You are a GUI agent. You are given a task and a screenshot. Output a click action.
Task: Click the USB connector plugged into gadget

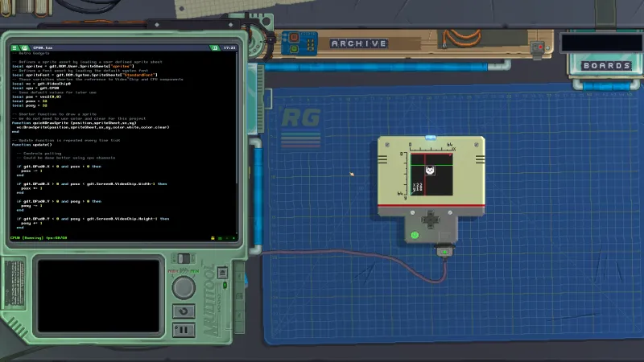(442, 252)
